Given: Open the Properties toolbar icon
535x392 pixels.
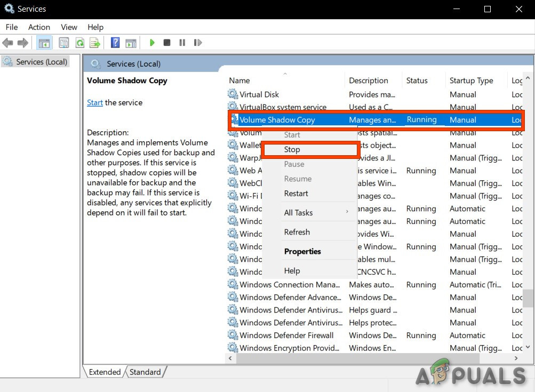Looking at the screenshot, I should pos(64,43).
